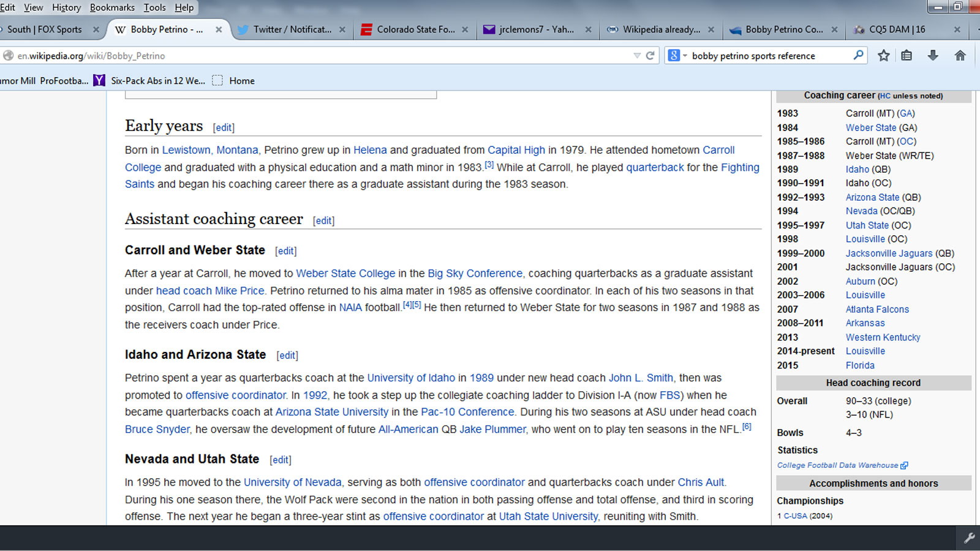Switch to Colorado State Football tab
This screenshot has height=551, width=980.
[415, 29]
